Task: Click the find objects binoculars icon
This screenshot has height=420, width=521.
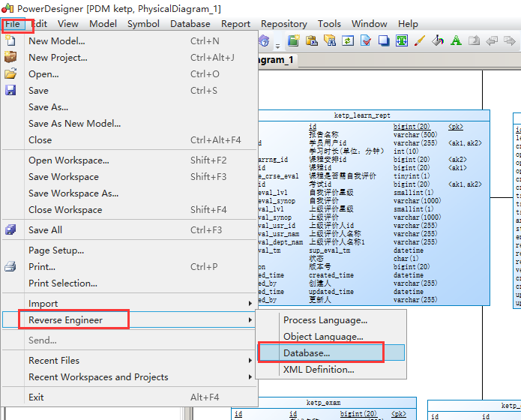Action: point(330,40)
